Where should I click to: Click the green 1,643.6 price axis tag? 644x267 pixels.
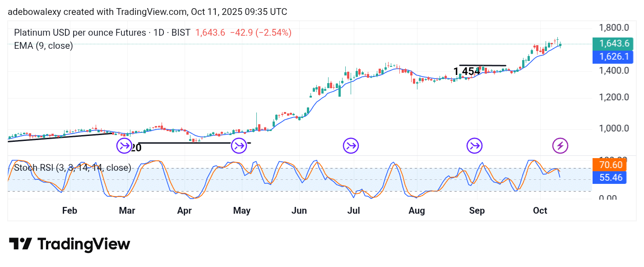(612, 44)
